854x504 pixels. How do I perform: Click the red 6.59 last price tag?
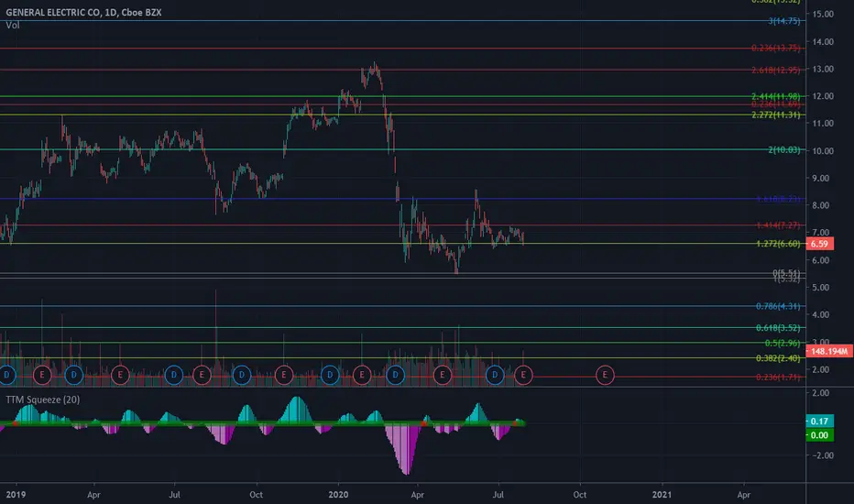tap(819, 244)
